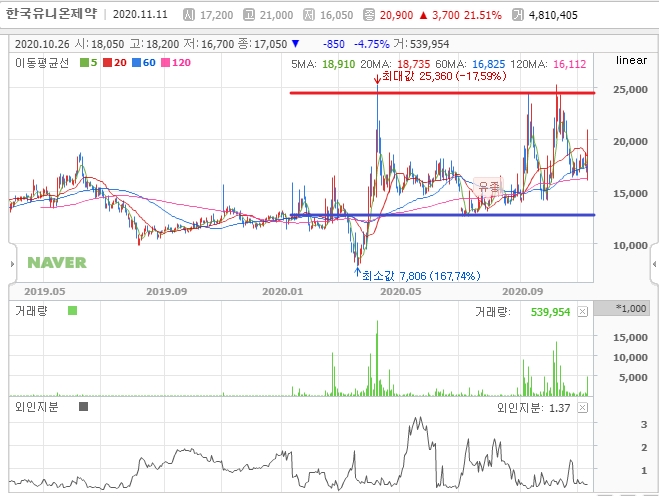Click the 60MA value 16,825

[x=488, y=64]
